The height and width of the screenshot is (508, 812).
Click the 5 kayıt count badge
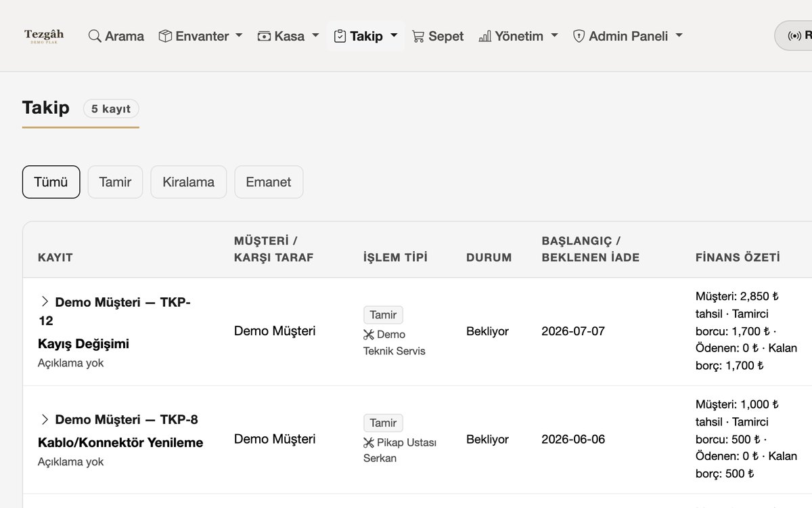111,108
